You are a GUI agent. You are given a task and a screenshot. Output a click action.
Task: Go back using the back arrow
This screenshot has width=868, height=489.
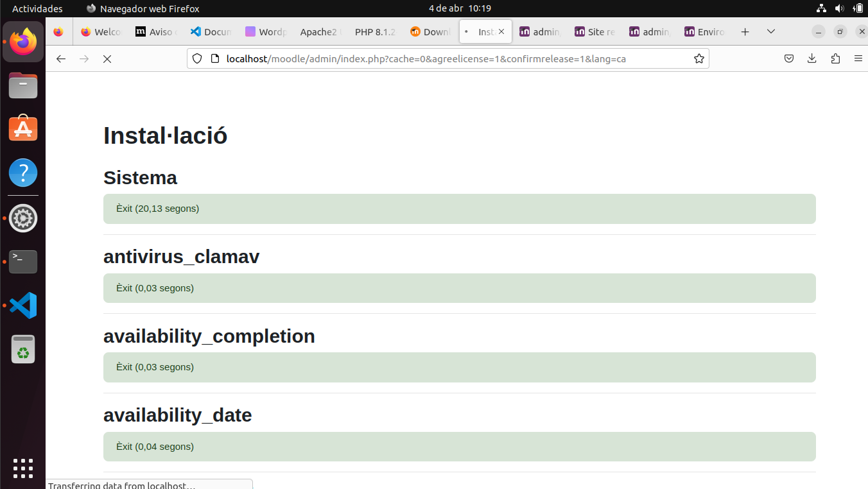click(x=60, y=58)
